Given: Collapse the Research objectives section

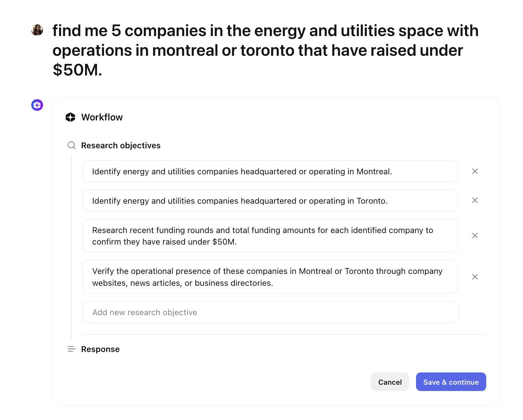Looking at the screenshot, I should (x=121, y=145).
